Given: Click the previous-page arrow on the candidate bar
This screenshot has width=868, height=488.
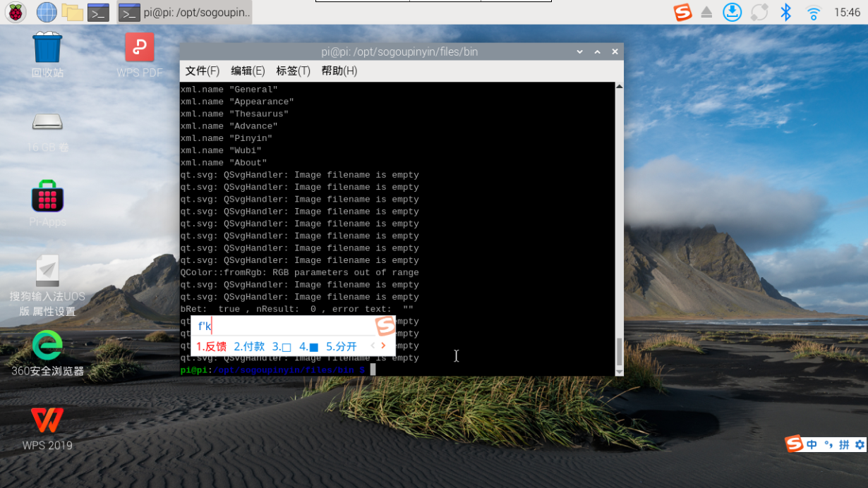Looking at the screenshot, I should coord(372,346).
